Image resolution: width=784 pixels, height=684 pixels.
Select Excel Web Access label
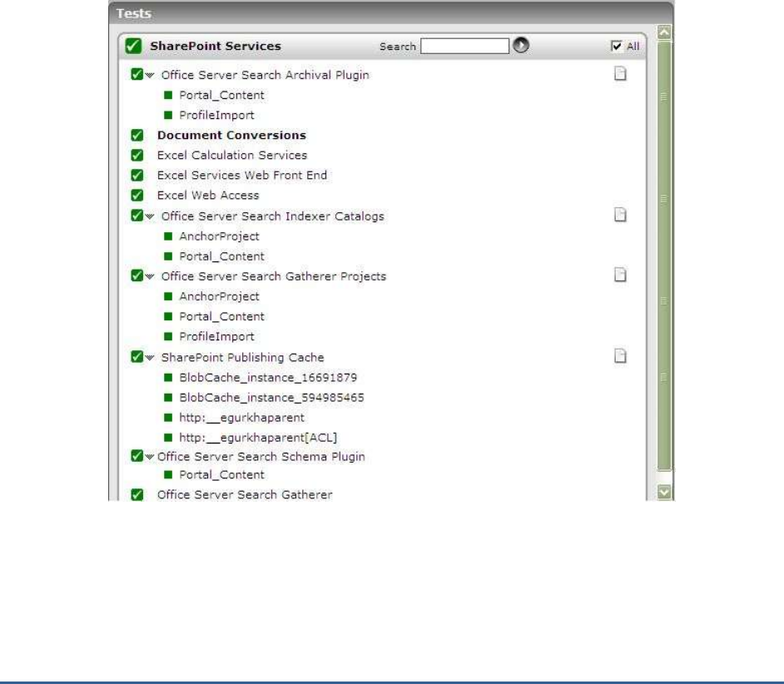tap(208, 195)
